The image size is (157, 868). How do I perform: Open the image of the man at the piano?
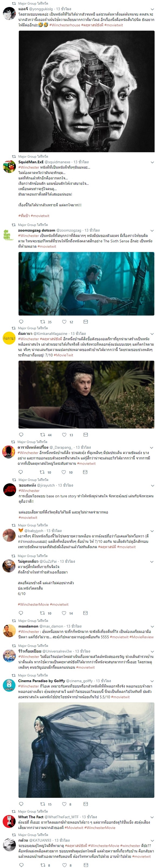click(x=87, y=284)
